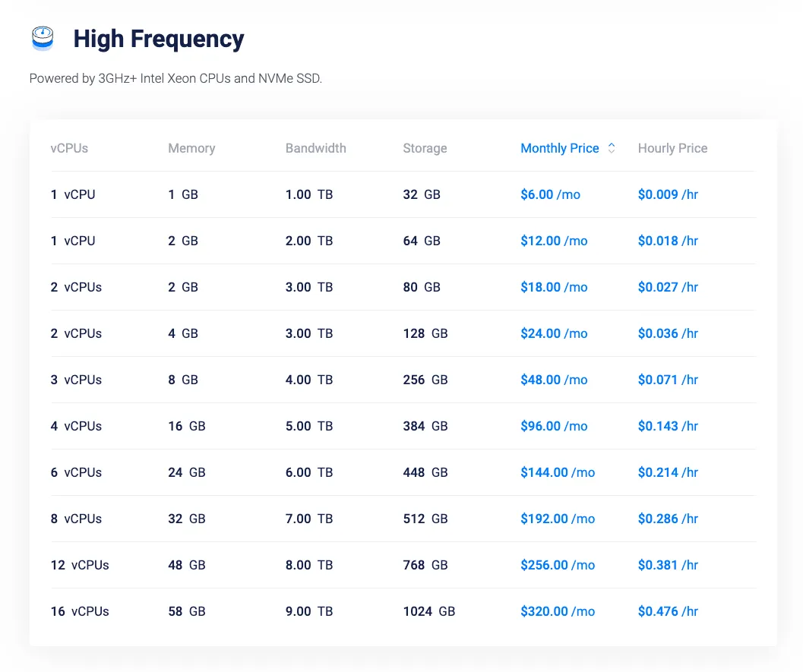Click the 128 GB storage cell
This screenshot has height=672, width=803.
tap(425, 333)
